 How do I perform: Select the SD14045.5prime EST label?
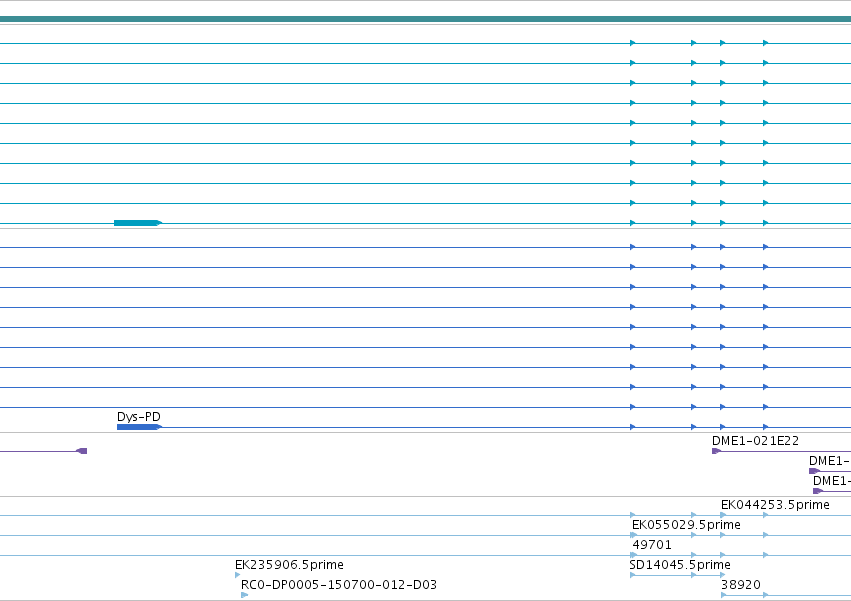(x=679, y=565)
